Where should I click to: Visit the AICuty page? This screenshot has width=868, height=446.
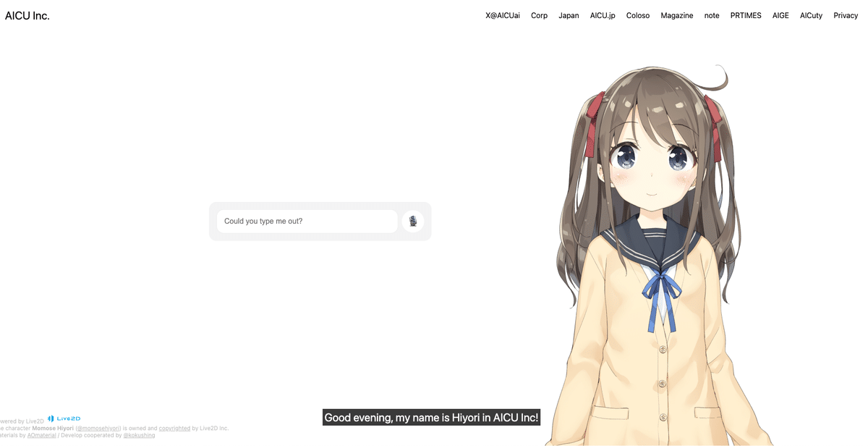[811, 15]
